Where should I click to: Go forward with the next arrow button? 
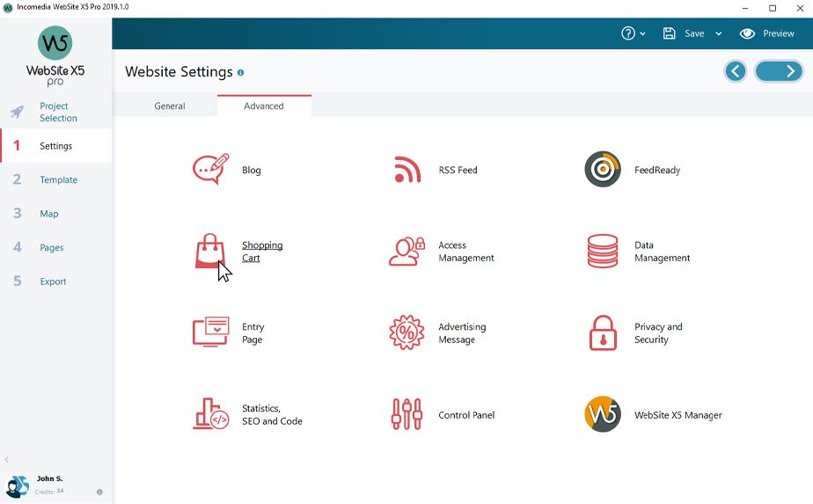click(x=779, y=71)
